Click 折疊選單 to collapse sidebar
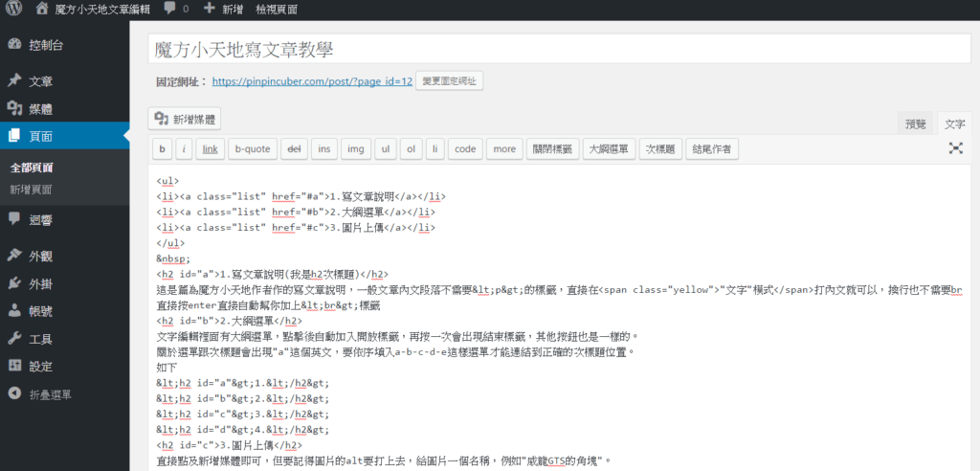Image resolution: width=980 pixels, height=471 pixels. click(x=51, y=394)
